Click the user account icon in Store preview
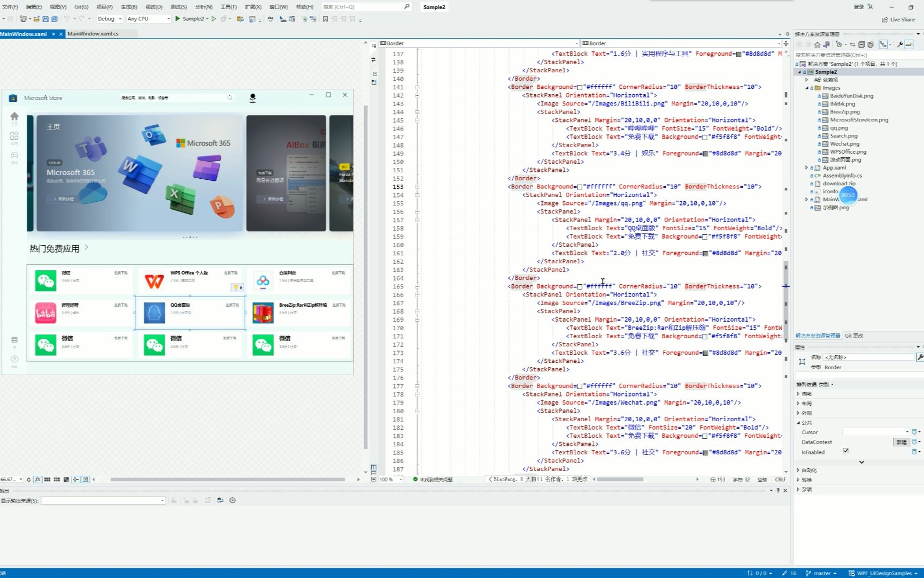The height and width of the screenshot is (578, 924). point(252,97)
